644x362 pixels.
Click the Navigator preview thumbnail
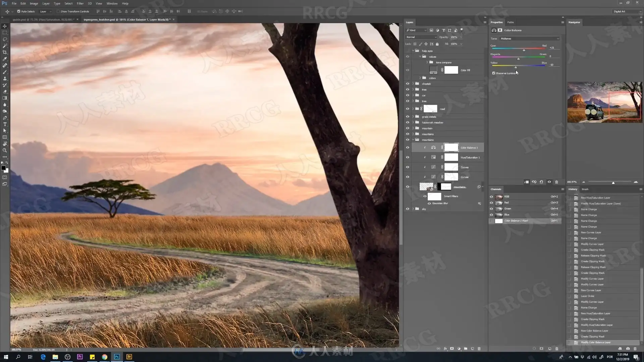pyautogui.click(x=604, y=102)
